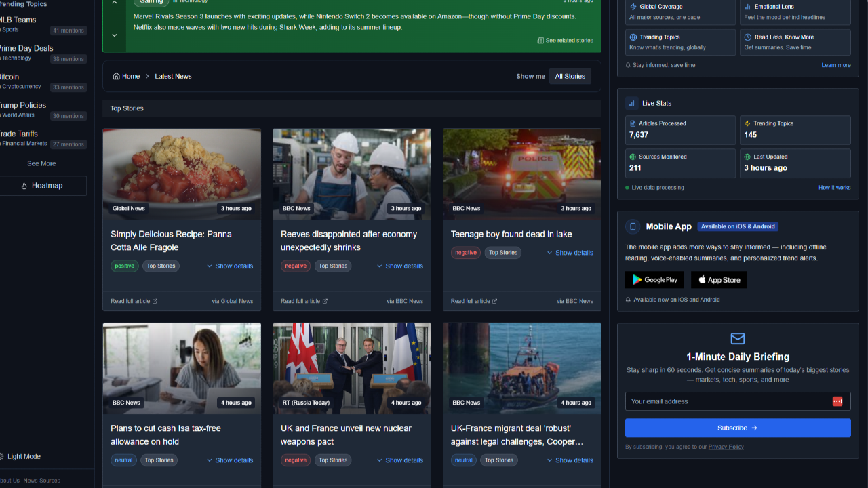Click the bell icon beside Stay informed, save time
This screenshot has height=488, width=868.
(x=628, y=65)
